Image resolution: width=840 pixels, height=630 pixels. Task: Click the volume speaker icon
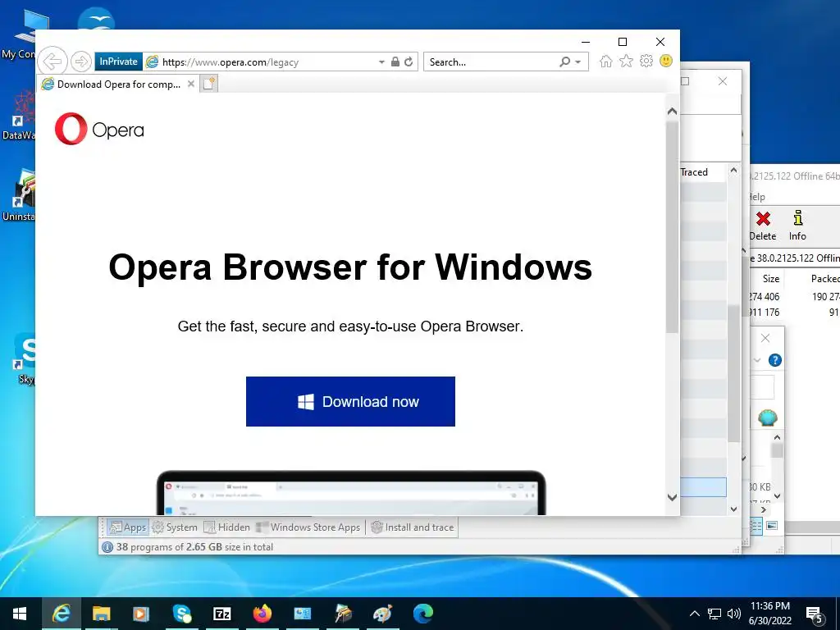pyautogui.click(x=733, y=614)
